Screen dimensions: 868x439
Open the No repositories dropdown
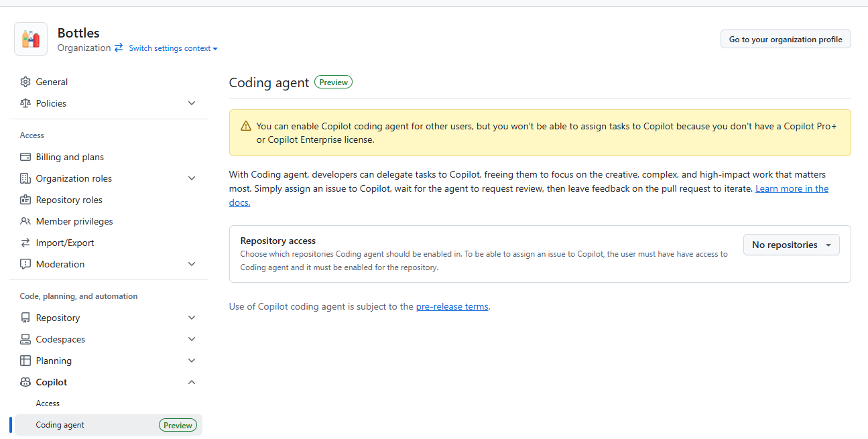[791, 245]
